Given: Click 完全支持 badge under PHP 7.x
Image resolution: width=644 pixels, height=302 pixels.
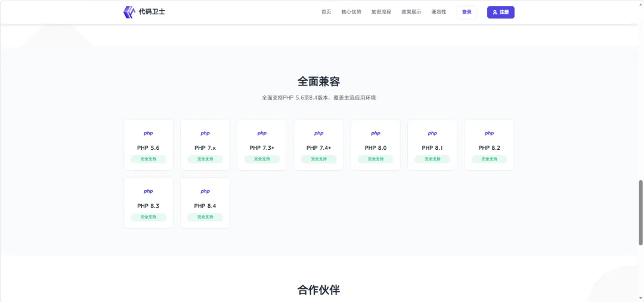Looking at the screenshot, I should tap(205, 159).
